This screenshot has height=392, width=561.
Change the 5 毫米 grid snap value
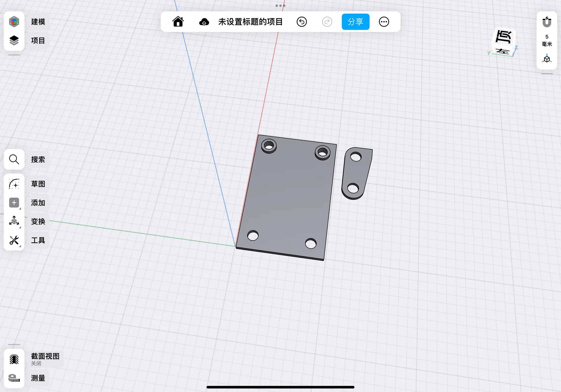click(547, 40)
